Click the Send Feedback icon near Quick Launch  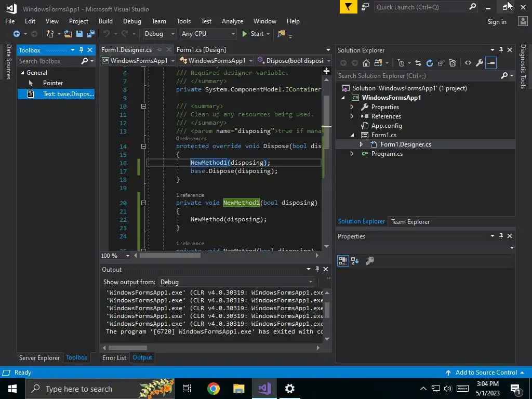coord(365,7)
